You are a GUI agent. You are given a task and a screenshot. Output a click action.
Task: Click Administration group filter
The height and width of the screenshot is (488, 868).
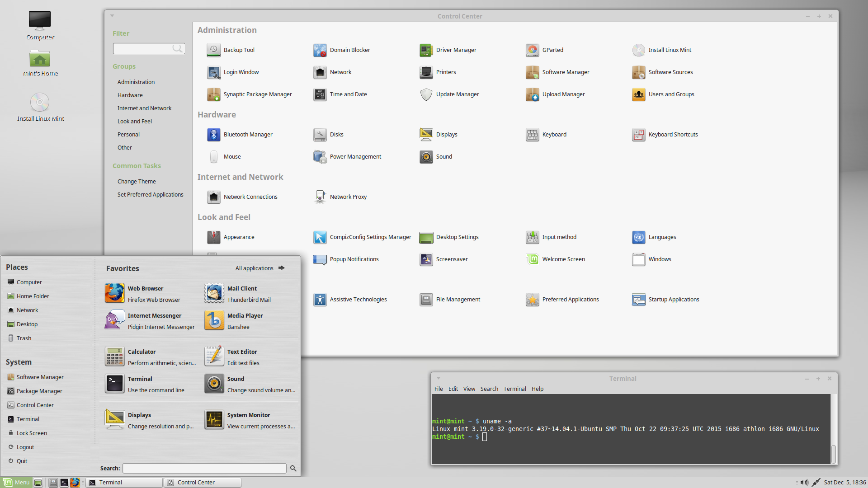[136, 82]
